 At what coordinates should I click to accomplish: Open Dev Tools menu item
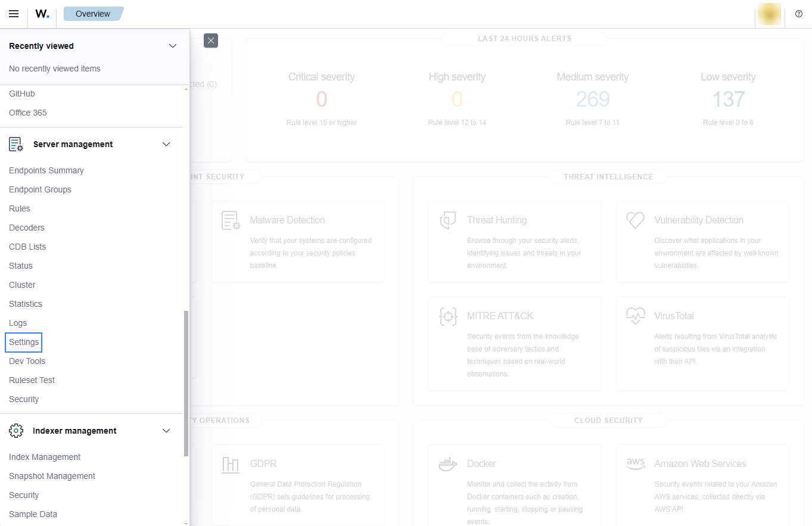[27, 361]
